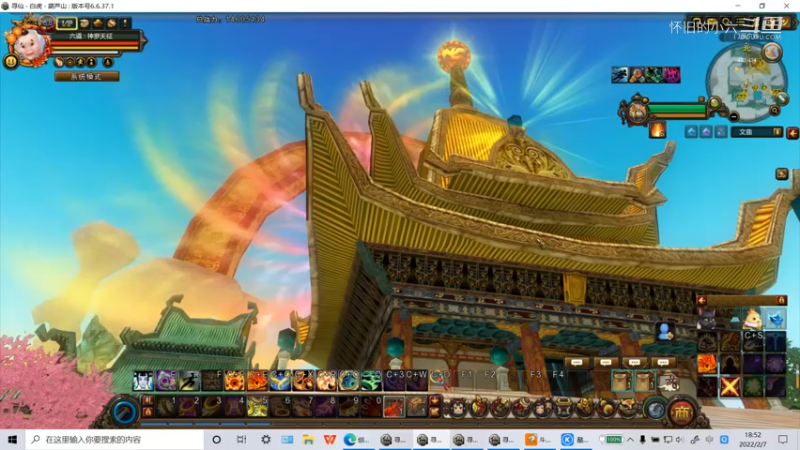Use the running figure sprint skill

click(x=189, y=381)
